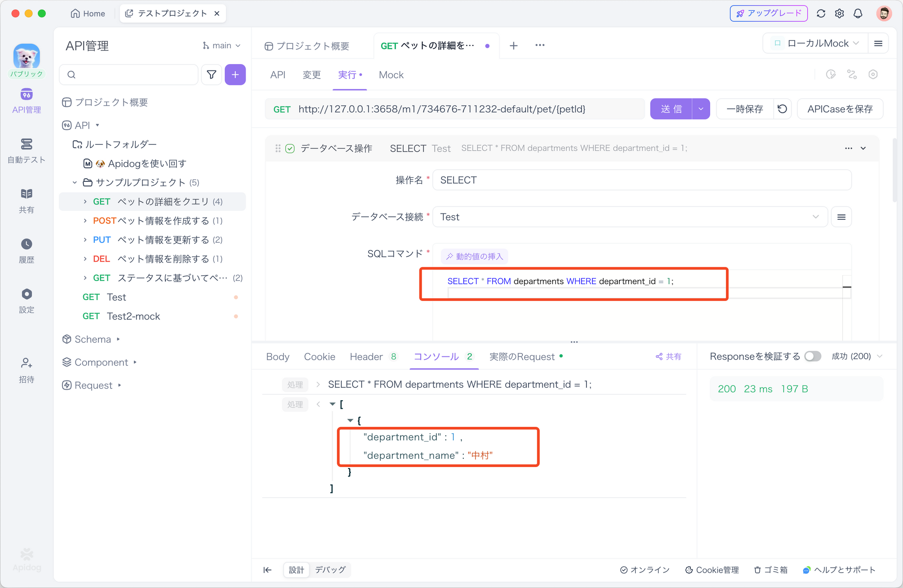Open the データベース接続 Test dropdown

pyautogui.click(x=814, y=217)
